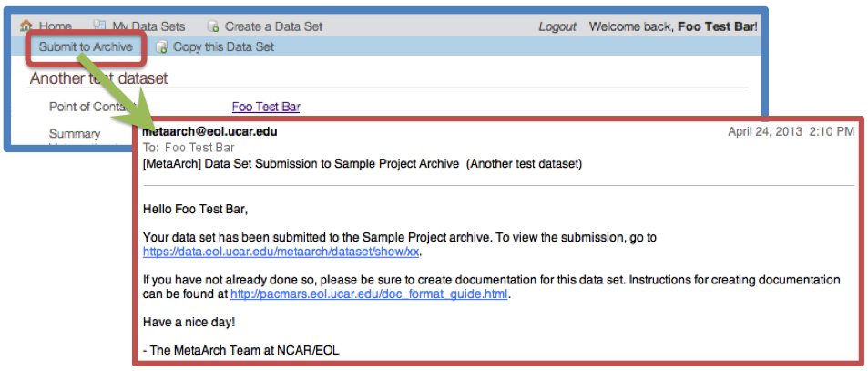Open My Data Sets menu text
868x371 pixels.
click(x=148, y=26)
